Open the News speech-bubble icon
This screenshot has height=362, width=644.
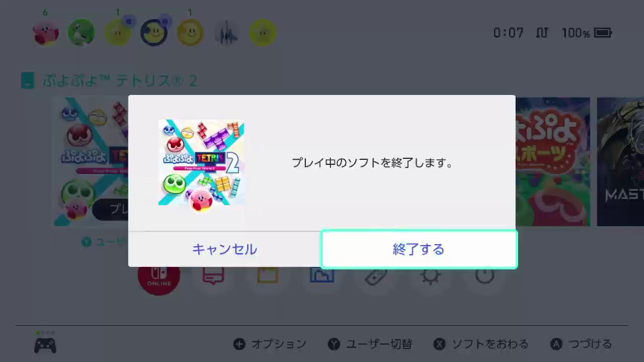(x=213, y=276)
